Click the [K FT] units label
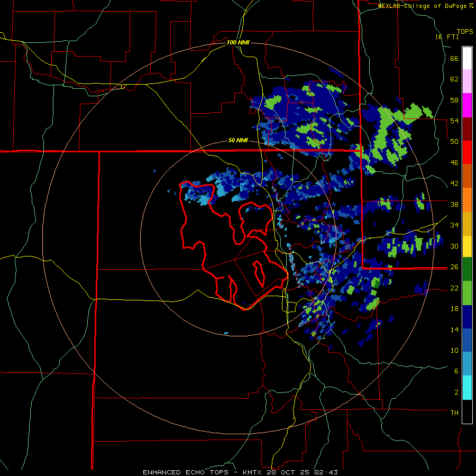The height and width of the screenshot is (476, 476). click(447, 36)
